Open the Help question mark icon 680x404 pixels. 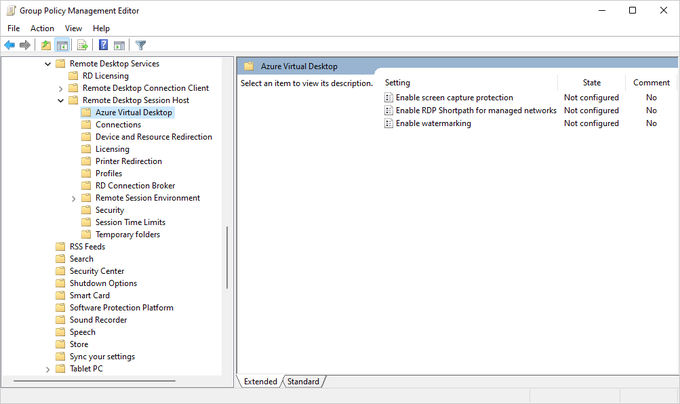coord(103,44)
